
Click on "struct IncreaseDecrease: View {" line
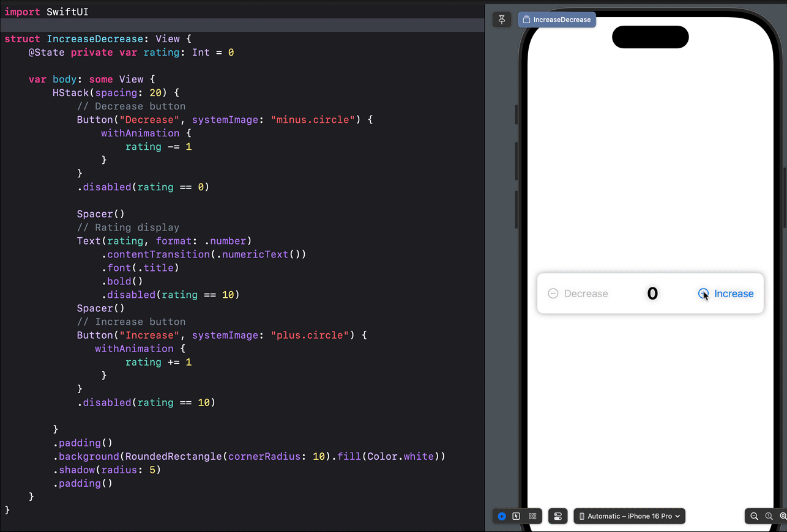98,39
